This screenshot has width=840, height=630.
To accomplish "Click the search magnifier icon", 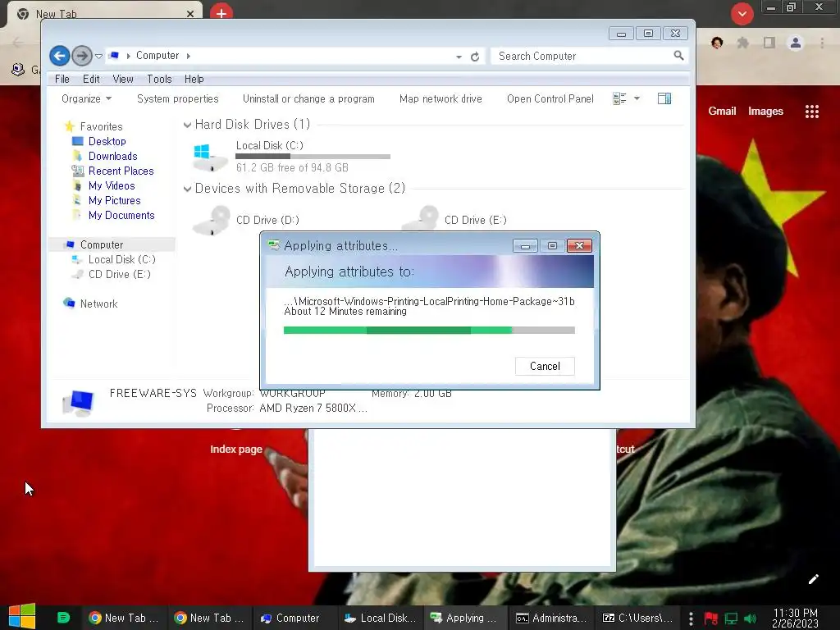I will pyautogui.click(x=678, y=55).
